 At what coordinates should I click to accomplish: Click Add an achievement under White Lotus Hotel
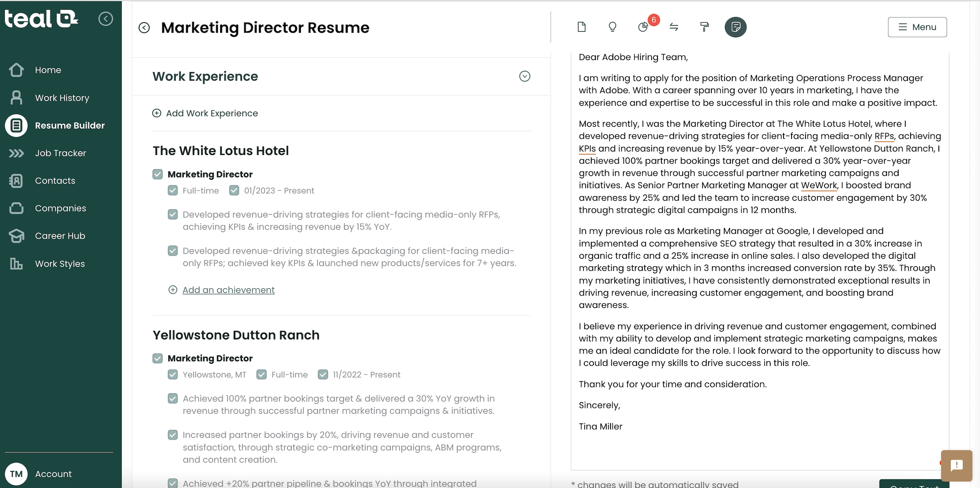coord(228,289)
